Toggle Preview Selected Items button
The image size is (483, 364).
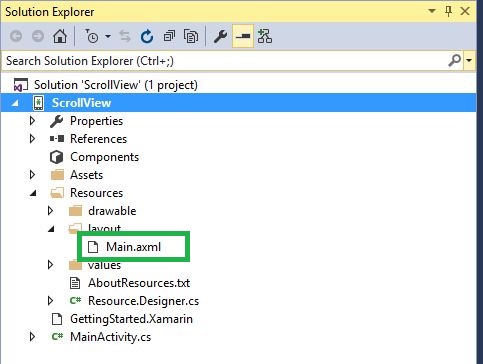243,36
